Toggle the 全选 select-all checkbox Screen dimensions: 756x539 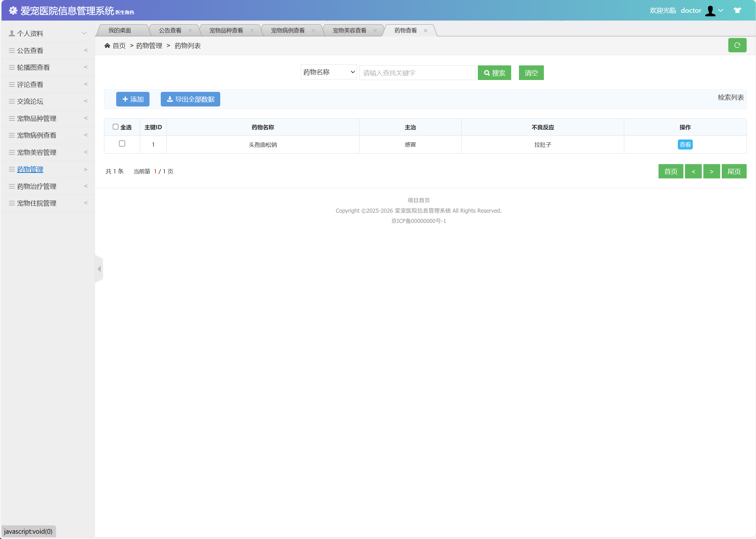pyautogui.click(x=116, y=127)
